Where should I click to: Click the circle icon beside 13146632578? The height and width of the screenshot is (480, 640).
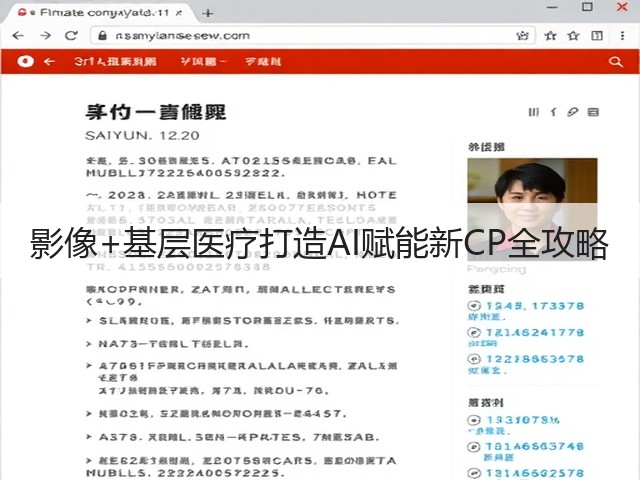pos(474,473)
